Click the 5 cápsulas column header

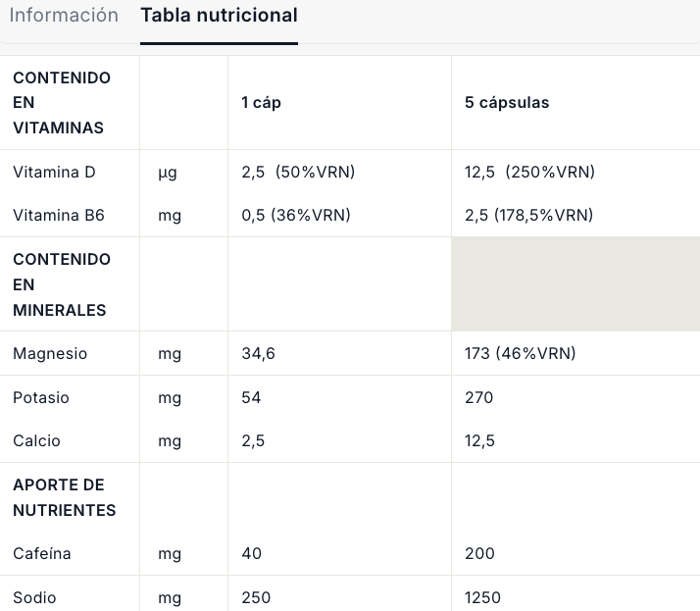click(x=507, y=103)
